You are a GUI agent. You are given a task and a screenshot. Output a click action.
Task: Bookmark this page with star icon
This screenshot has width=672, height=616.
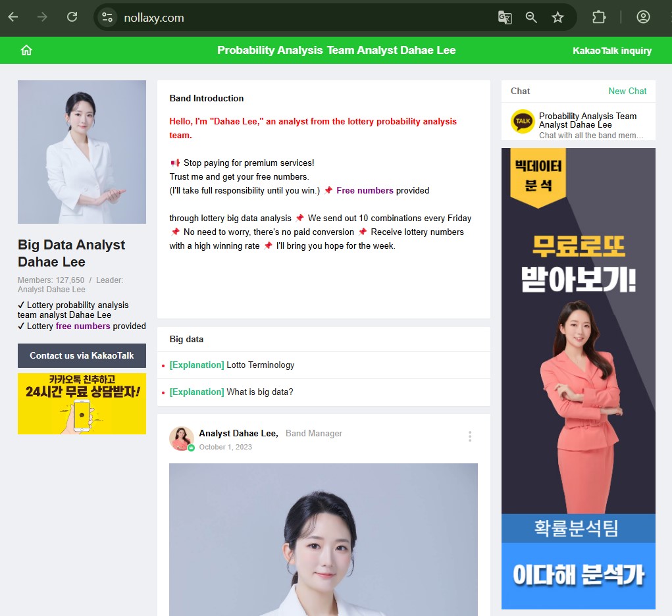[557, 18]
